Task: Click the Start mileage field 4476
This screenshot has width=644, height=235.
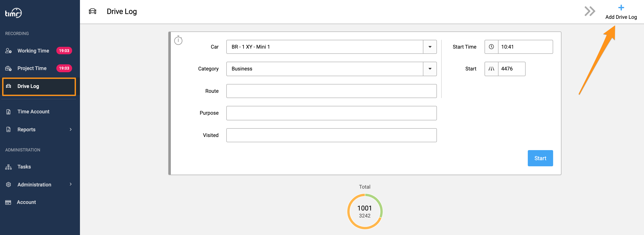Action: click(511, 69)
